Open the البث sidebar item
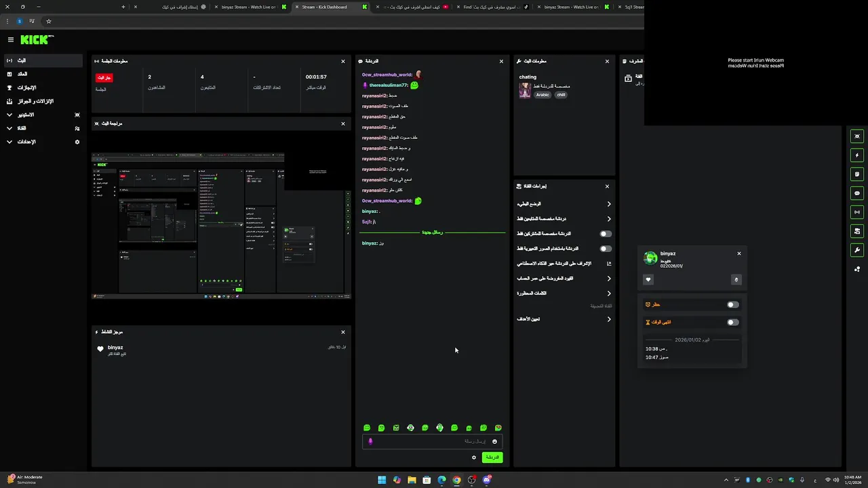 click(43, 60)
